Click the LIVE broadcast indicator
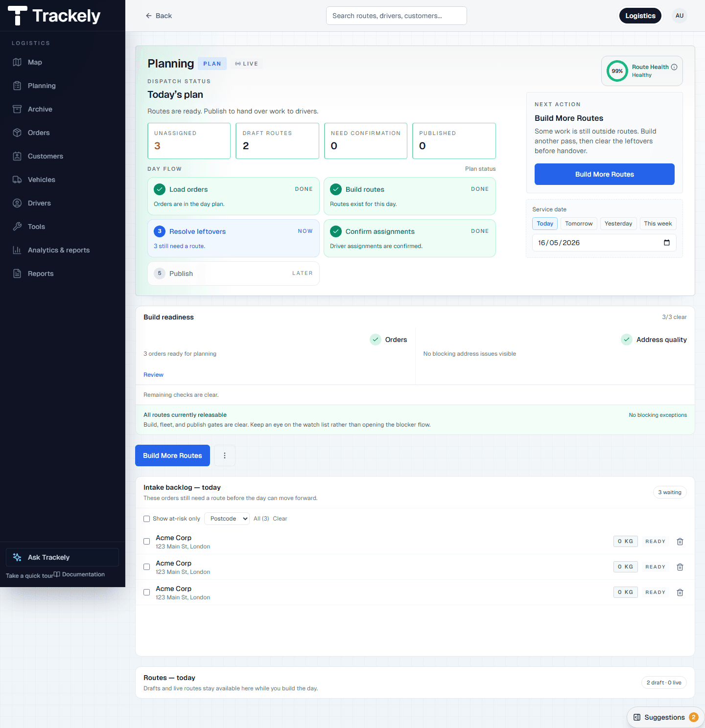 [246, 64]
